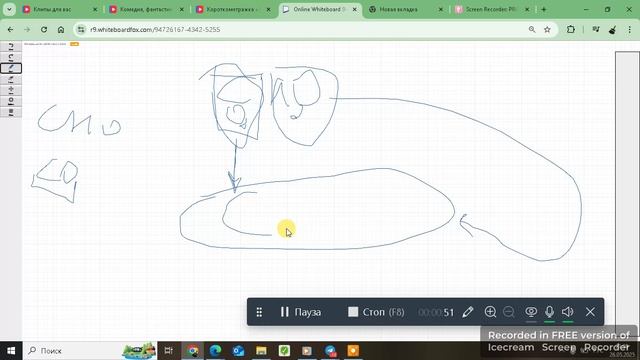Click the browser profile avatar icon
The image size is (640, 360).
coord(612,29)
